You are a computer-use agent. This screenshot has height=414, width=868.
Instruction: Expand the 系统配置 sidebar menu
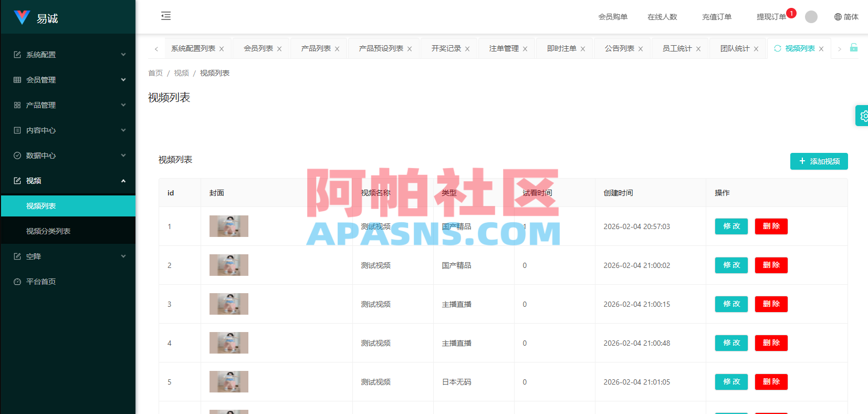coord(68,55)
